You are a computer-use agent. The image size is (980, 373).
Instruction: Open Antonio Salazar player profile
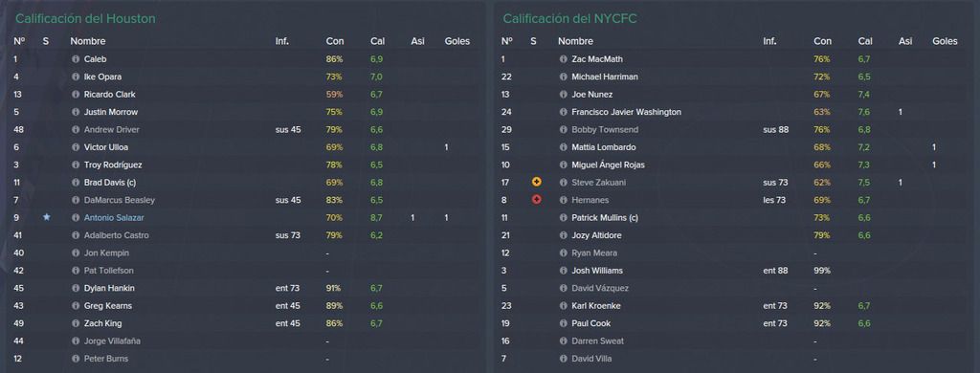click(x=117, y=218)
